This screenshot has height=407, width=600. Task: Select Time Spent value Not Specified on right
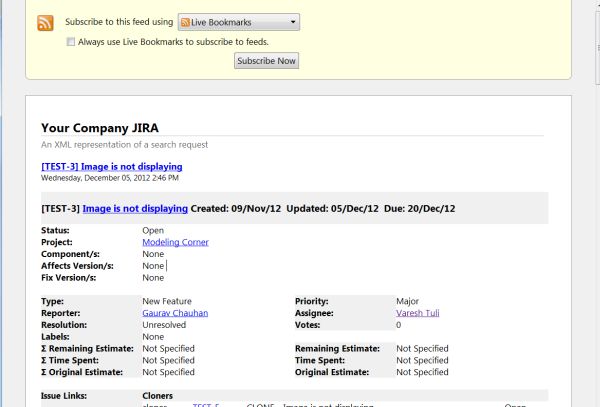(x=422, y=360)
